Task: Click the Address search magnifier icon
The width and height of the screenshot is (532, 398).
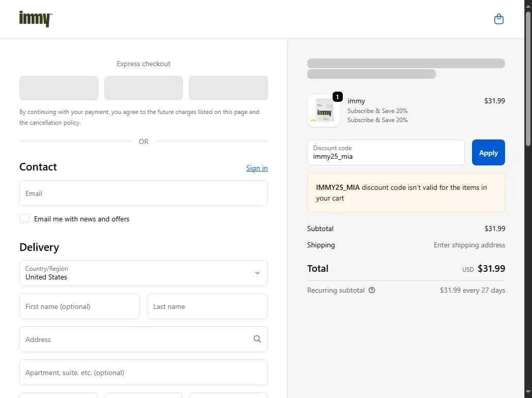Action: [257, 339]
